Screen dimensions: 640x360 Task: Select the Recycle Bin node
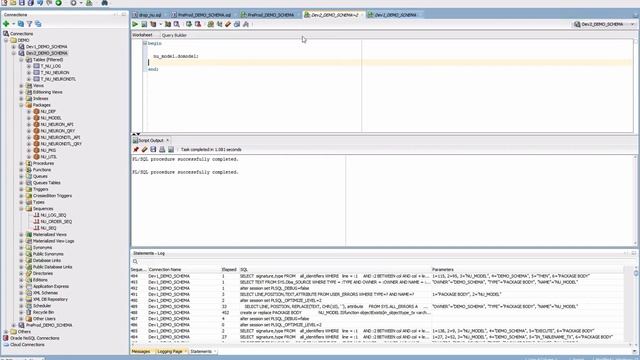pyautogui.click(x=43, y=312)
